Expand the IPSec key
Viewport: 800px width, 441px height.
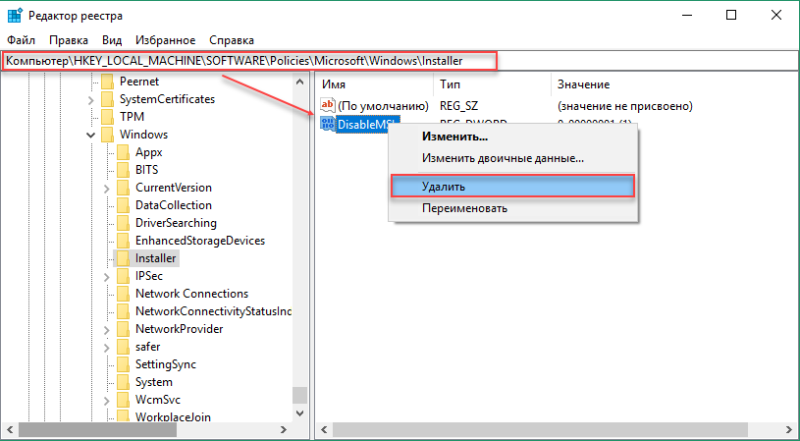(x=107, y=277)
